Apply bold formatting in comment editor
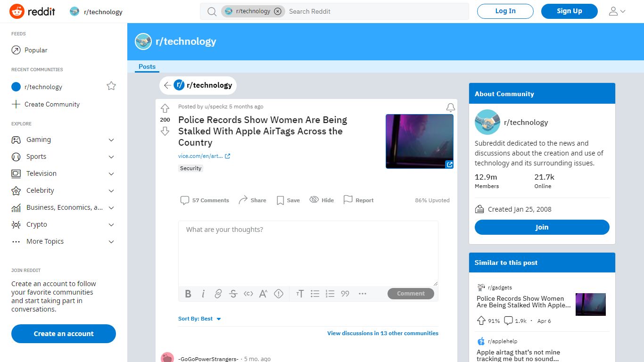644x362 pixels. (188, 294)
